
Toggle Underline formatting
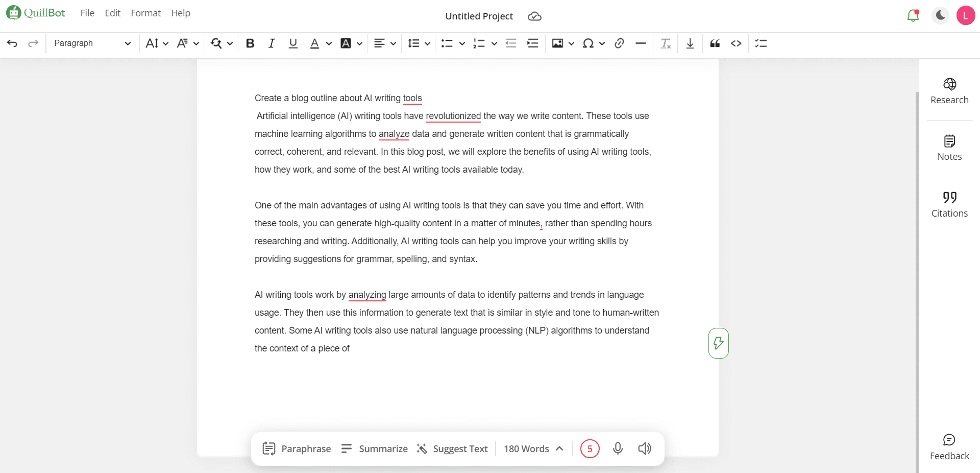pyautogui.click(x=293, y=43)
